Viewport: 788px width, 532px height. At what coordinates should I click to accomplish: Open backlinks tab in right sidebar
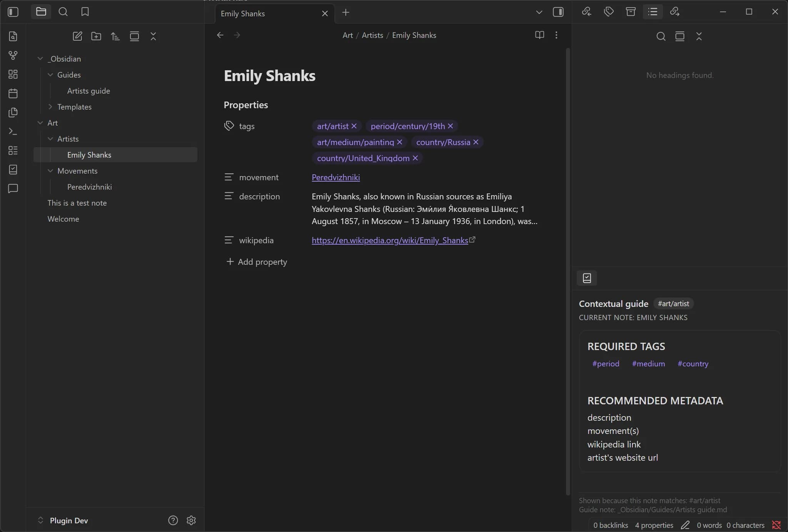pos(586,12)
